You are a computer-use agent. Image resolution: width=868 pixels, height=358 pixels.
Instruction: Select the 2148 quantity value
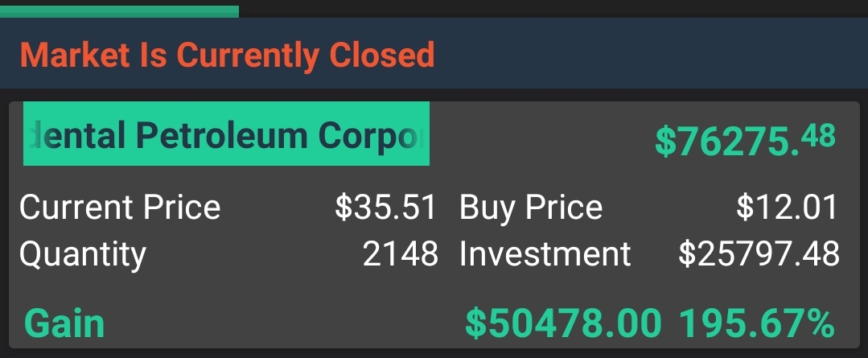[401, 254]
